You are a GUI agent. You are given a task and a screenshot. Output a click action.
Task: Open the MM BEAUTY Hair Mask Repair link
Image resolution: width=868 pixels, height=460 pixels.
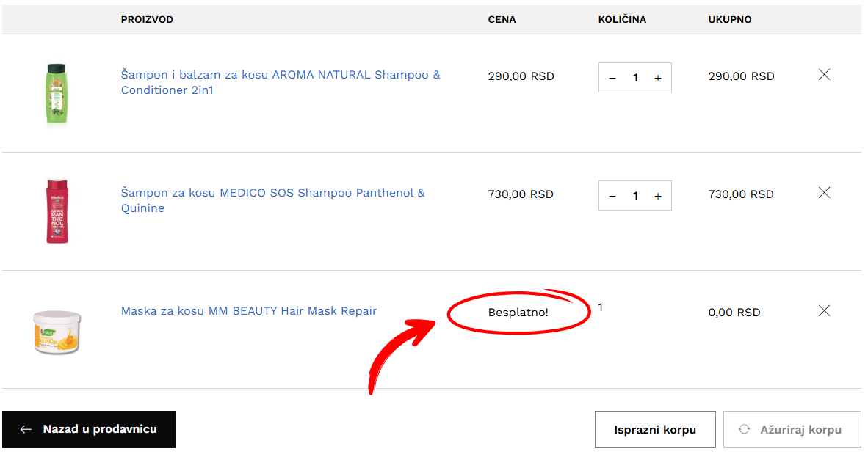248,311
